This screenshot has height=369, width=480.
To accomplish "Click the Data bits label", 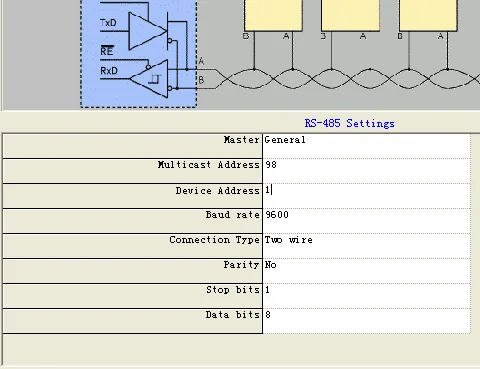I will [232, 315].
